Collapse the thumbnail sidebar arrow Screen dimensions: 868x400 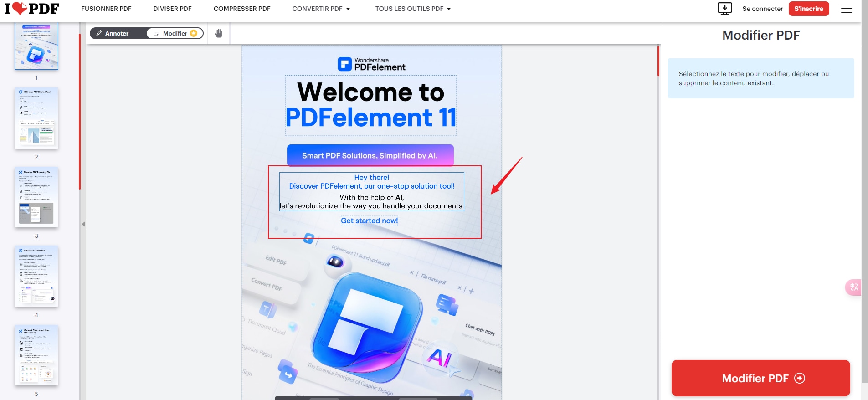83,224
